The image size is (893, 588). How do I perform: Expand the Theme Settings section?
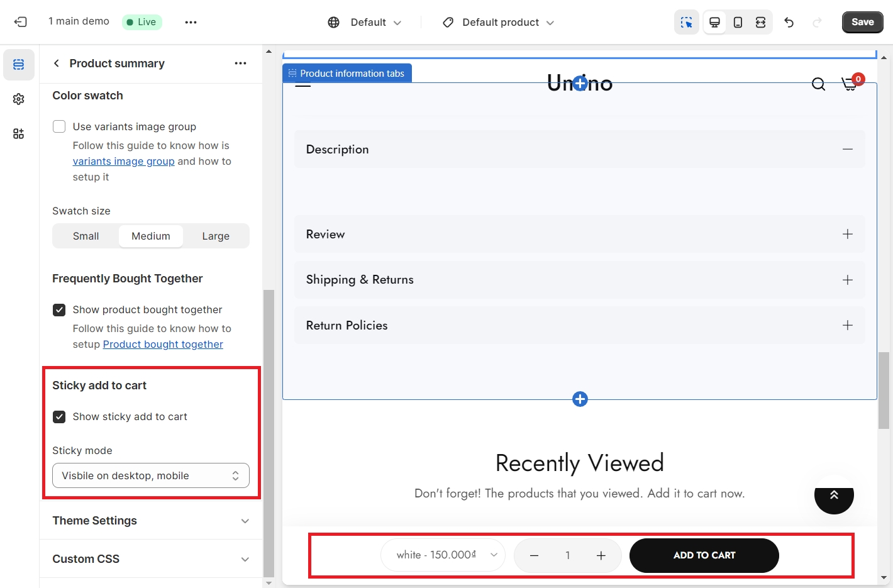tap(151, 521)
